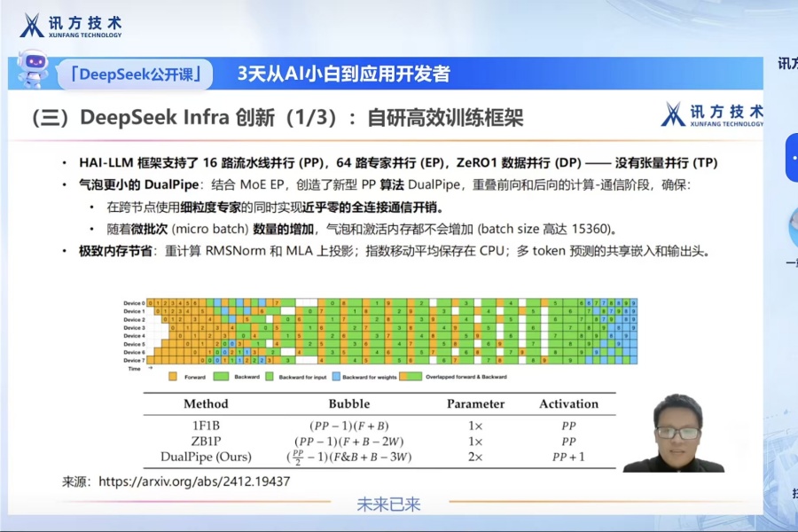Screen dimensions: 798x532
Task: Click the Xunfang Technology logo at top-left
Action: (x=71, y=26)
